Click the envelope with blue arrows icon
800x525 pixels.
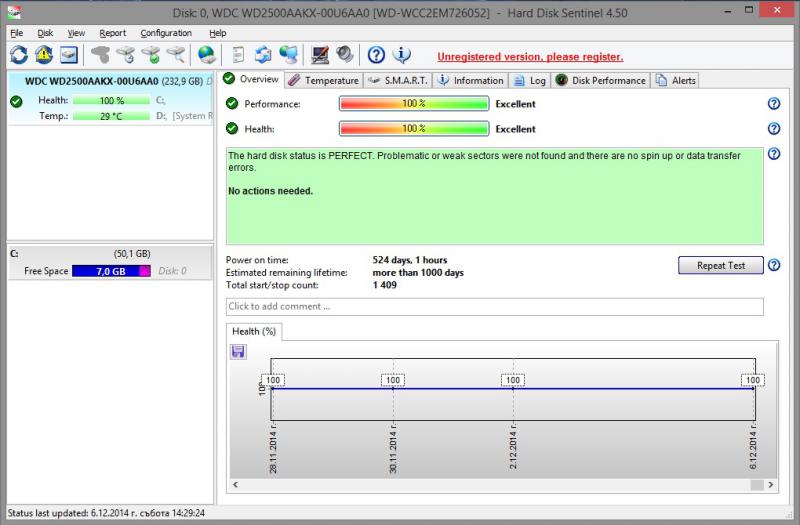[263, 55]
